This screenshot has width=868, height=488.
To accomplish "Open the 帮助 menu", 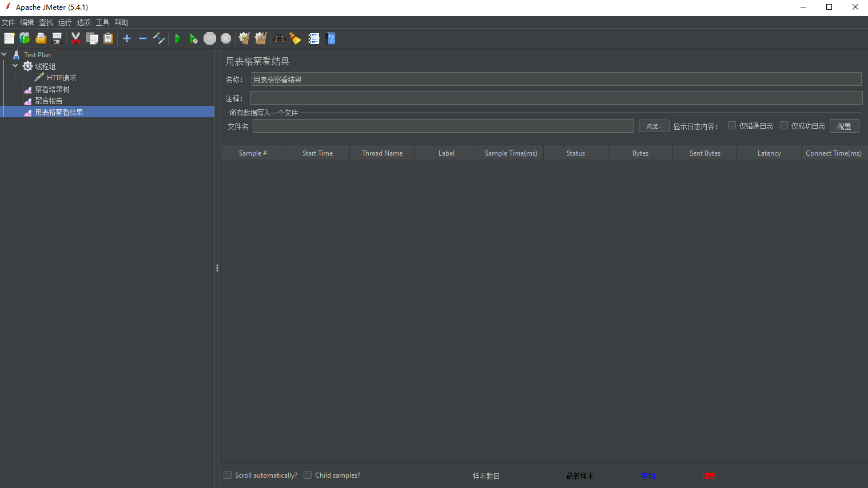I will point(122,22).
